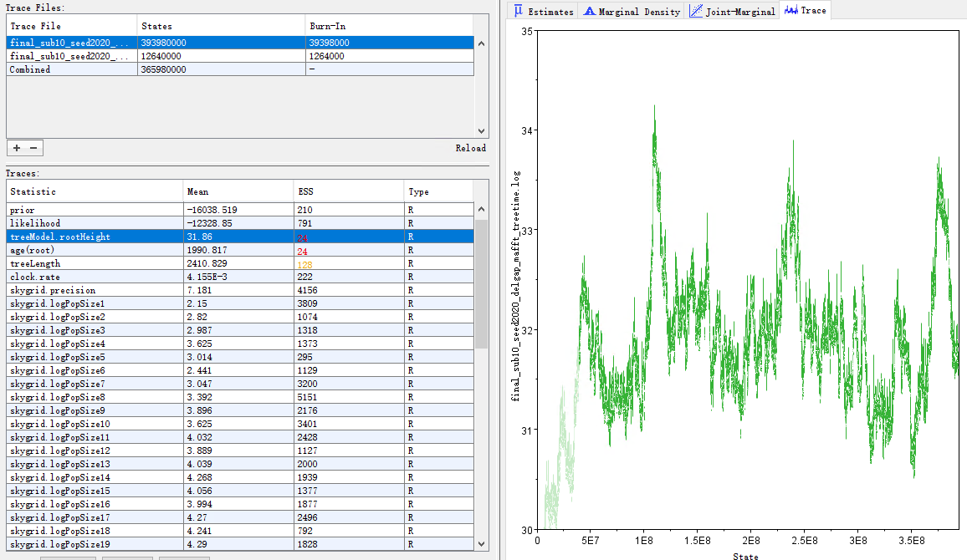Sort traces by the Mean column header
967x560 pixels.
tap(198, 191)
